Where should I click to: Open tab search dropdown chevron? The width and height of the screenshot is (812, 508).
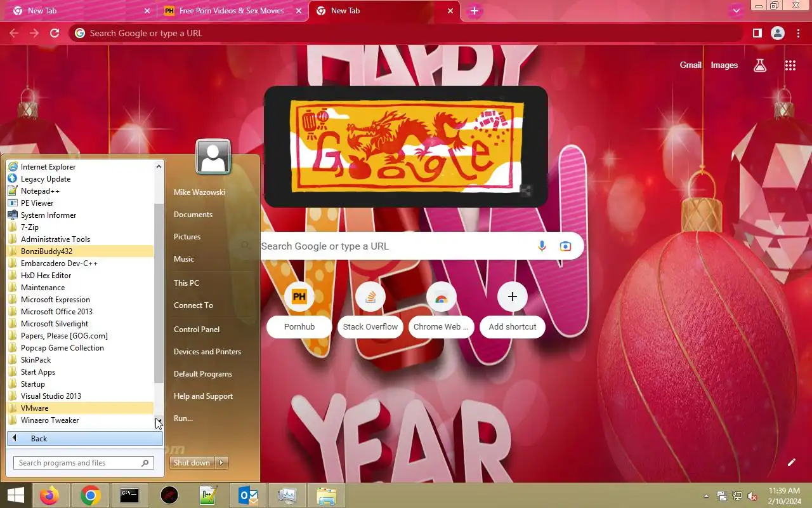736,11
